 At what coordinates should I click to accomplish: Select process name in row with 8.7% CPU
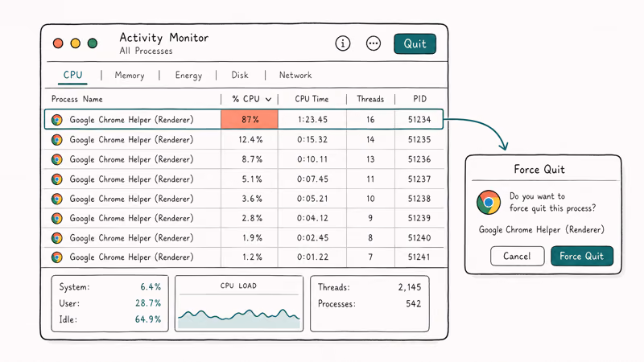(x=131, y=159)
